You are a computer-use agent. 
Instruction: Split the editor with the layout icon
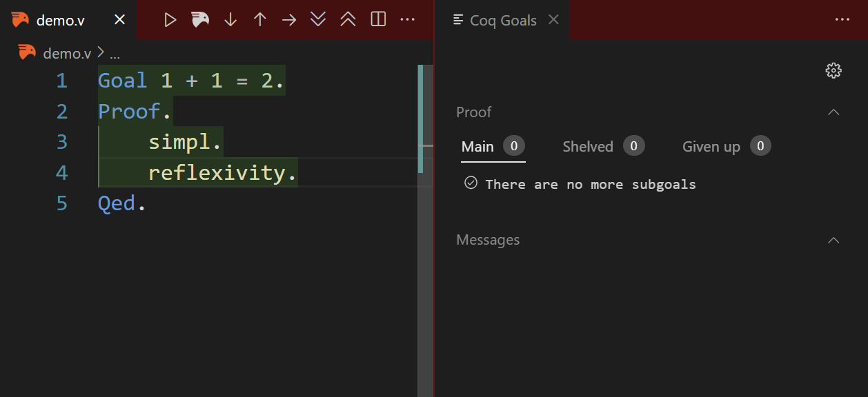coord(378,20)
